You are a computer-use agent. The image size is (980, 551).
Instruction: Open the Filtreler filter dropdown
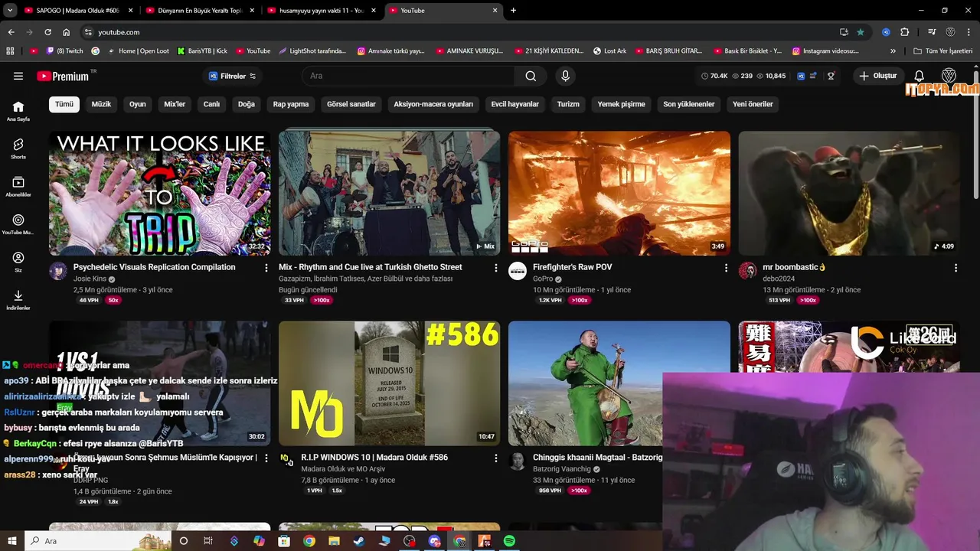coord(232,76)
